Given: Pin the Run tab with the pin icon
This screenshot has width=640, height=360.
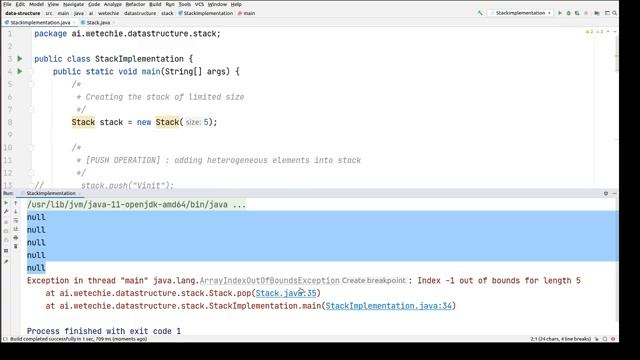Looking at the screenshot, I should coord(6,261).
